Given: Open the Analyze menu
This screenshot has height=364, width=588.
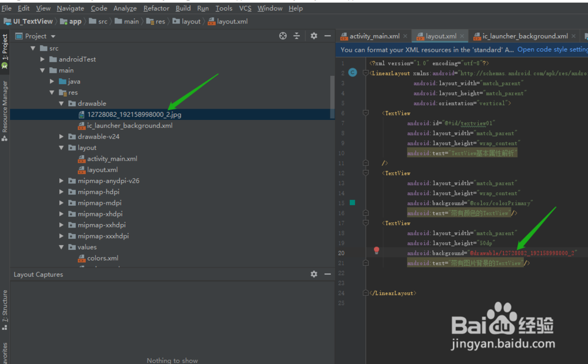Looking at the screenshot, I should coord(125,8).
